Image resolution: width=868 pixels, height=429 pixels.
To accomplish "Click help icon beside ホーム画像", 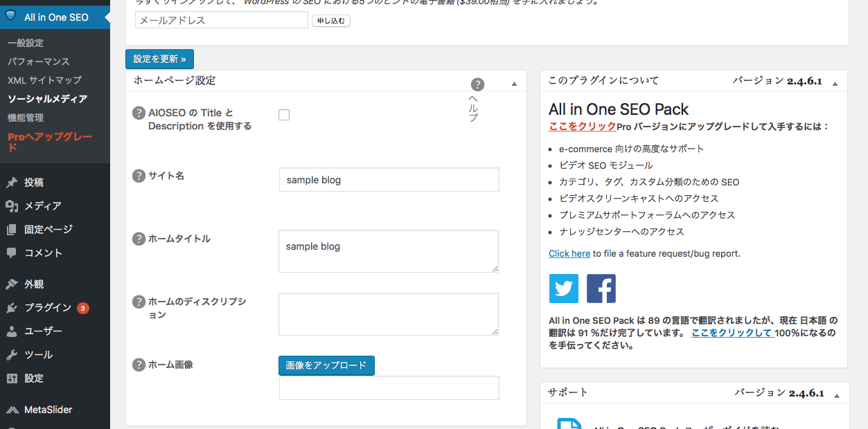I will [139, 365].
